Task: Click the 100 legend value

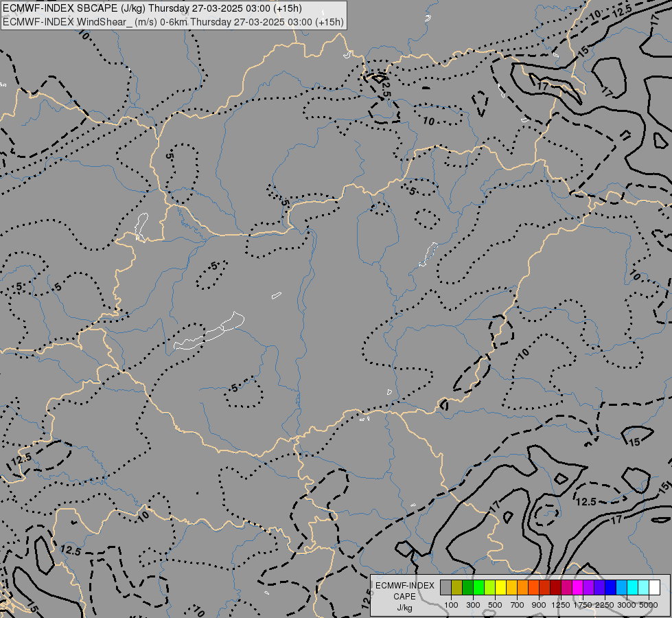Action: pyautogui.click(x=451, y=605)
